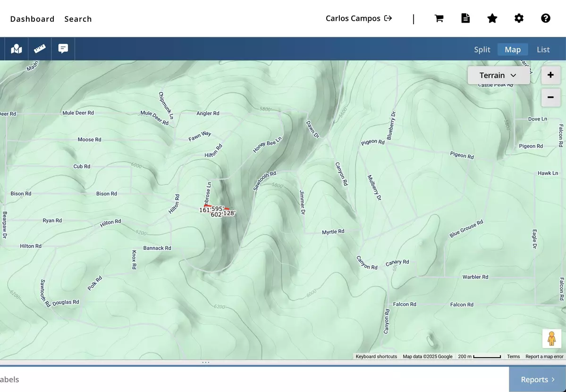Activate the ruler measurement tool
The image size is (566, 392).
click(x=39, y=49)
